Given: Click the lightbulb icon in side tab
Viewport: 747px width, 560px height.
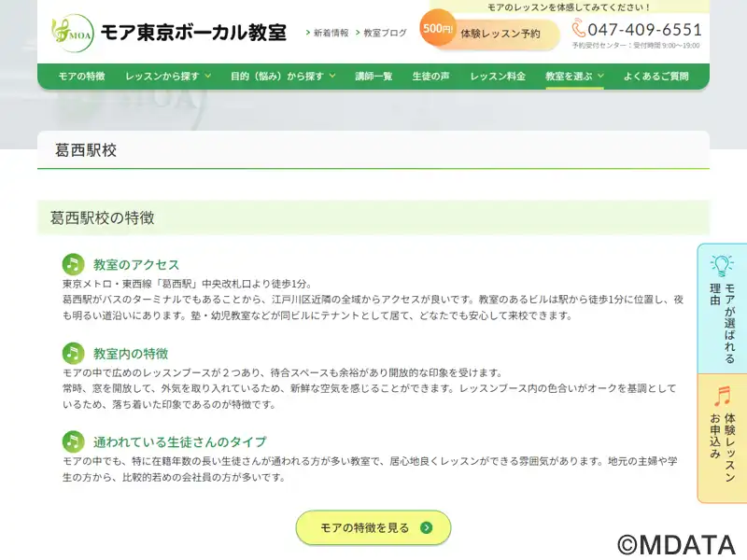Looking at the screenshot, I should [x=722, y=266].
